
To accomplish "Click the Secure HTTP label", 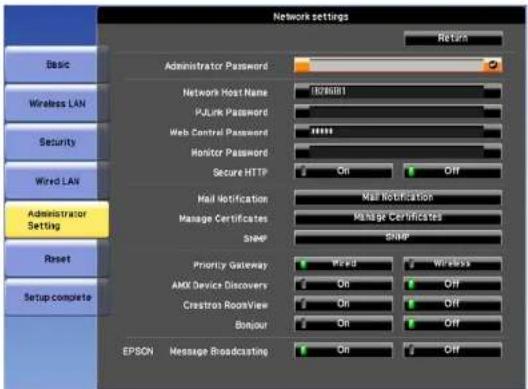I will coord(240,172).
